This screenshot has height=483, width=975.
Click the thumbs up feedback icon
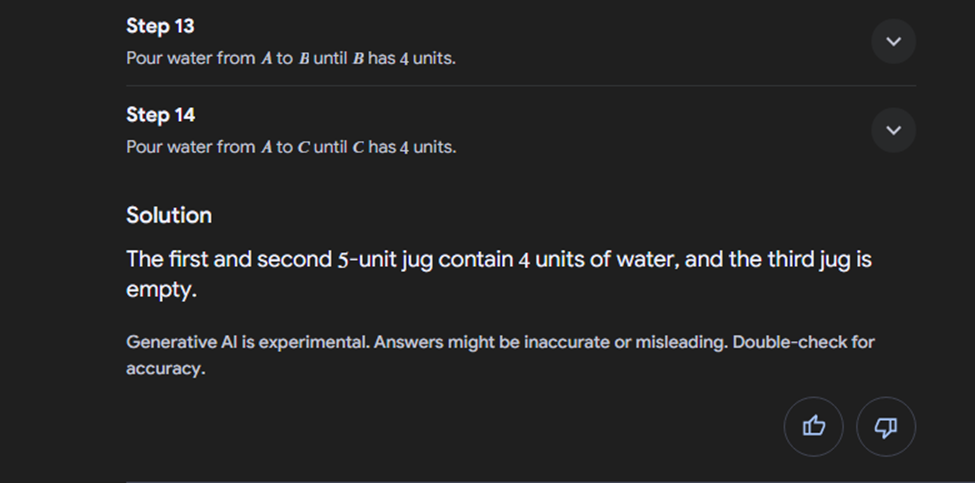pyautogui.click(x=814, y=427)
